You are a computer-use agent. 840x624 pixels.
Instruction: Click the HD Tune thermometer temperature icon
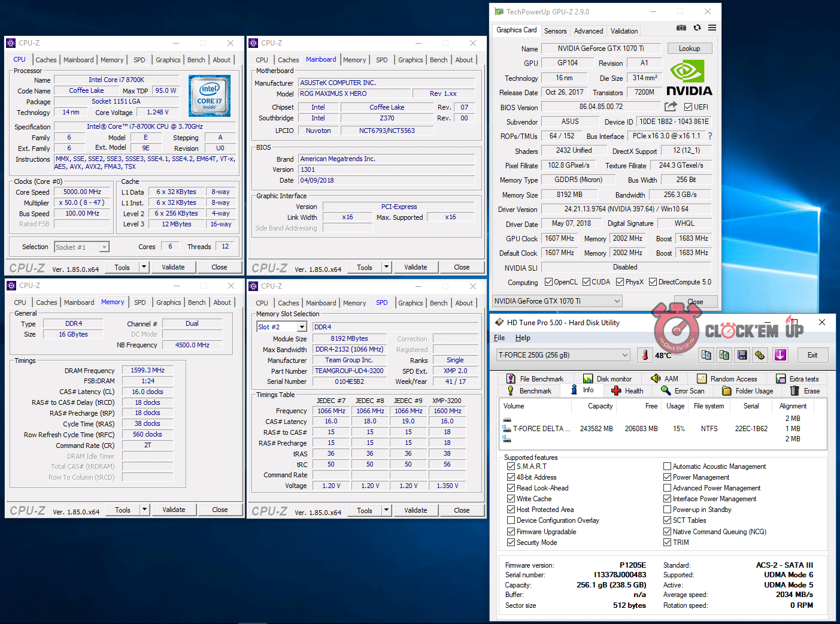[645, 355]
